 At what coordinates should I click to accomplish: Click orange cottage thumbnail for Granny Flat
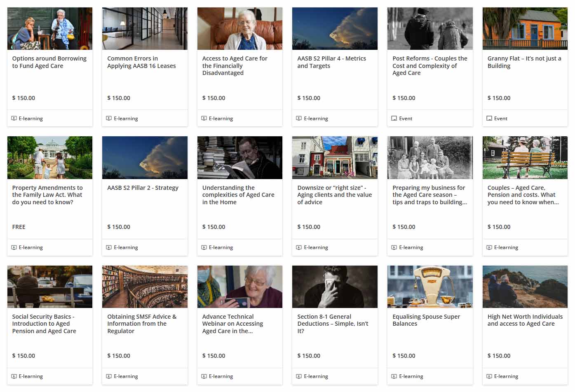[x=525, y=28]
